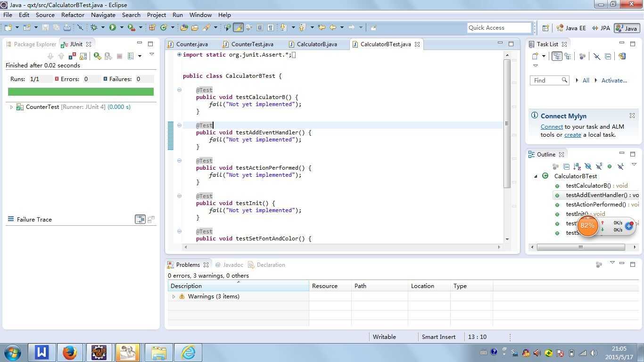Click the green Run button icon

[x=113, y=27]
